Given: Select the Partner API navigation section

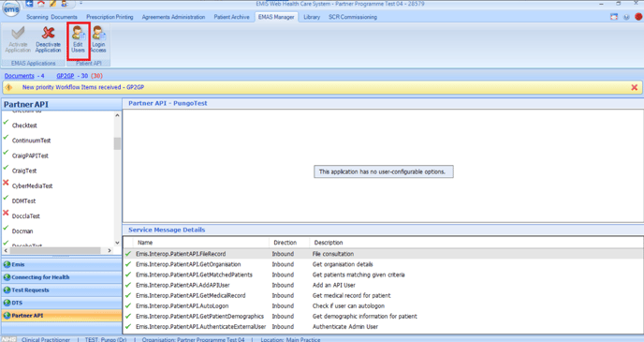Looking at the screenshot, I should pos(62,315).
